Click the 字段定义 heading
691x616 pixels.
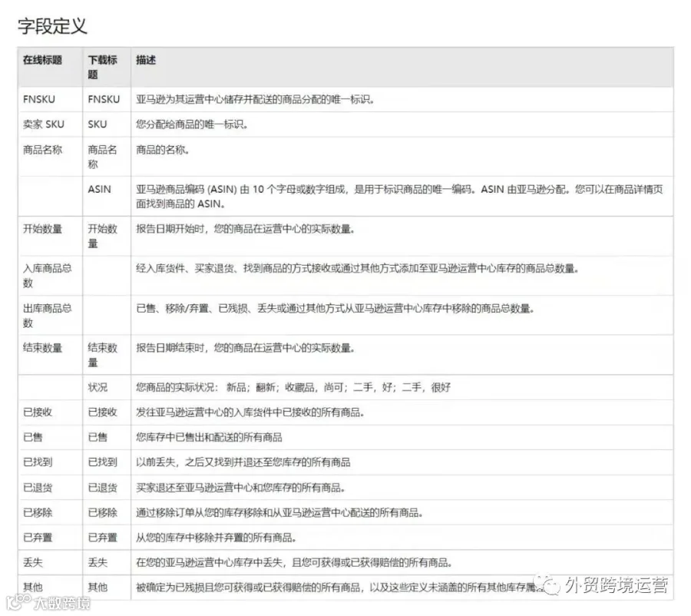click(x=52, y=26)
